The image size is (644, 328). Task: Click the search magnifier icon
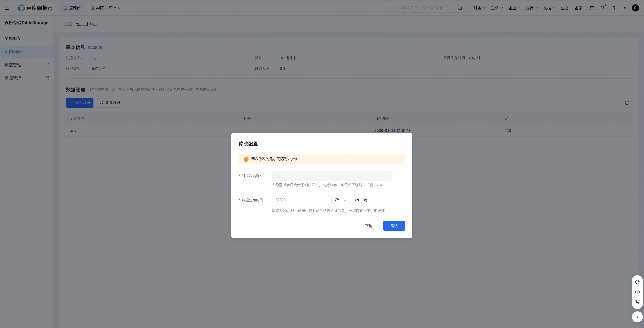point(460,8)
